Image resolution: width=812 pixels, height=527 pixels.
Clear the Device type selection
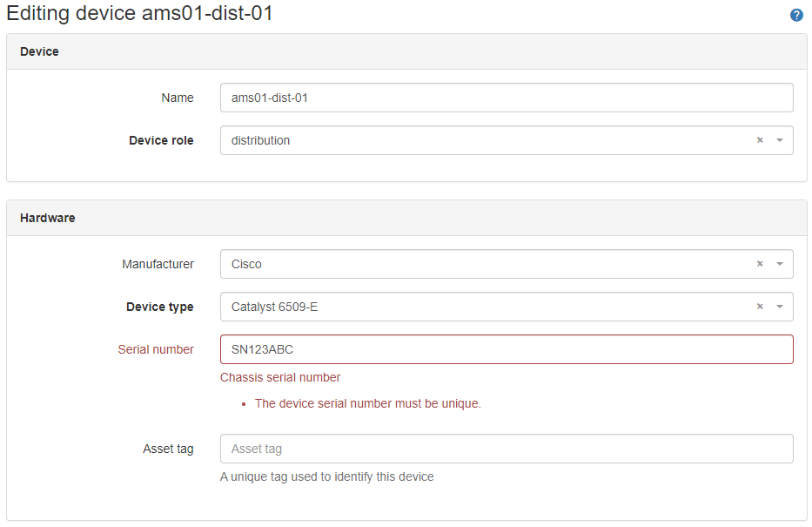coord(760,307)
